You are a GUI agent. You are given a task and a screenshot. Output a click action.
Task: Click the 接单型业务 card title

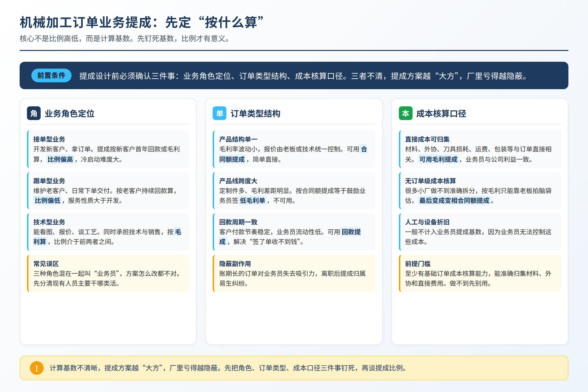49,139
